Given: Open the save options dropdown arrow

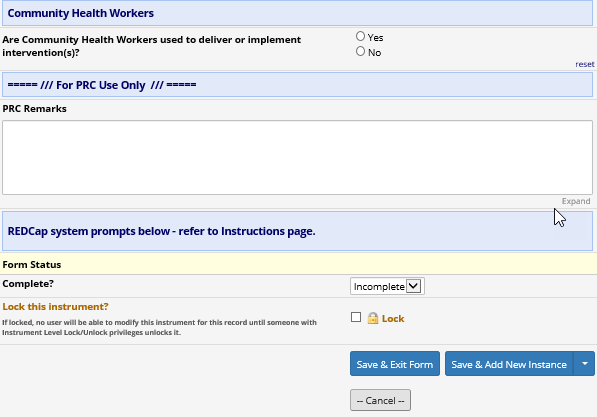Looking at the screenshot, I should coord(584,364).
